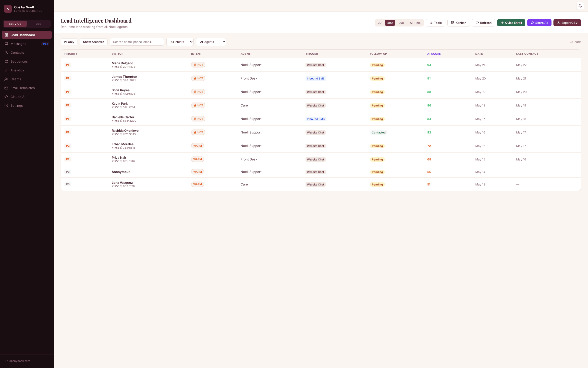Select the 7D time range

pyautogui.click(x=380, y=23)
